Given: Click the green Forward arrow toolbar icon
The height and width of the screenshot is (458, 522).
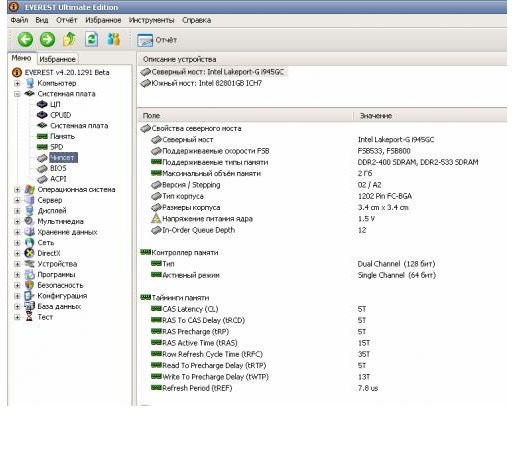Looking at the screenshot, I should [47, 39].
